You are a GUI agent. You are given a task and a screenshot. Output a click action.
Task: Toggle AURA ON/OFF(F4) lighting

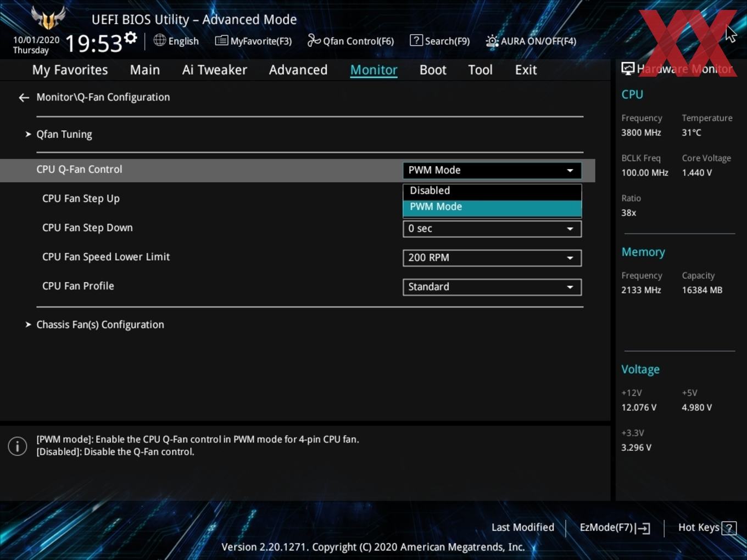(531, 41)
